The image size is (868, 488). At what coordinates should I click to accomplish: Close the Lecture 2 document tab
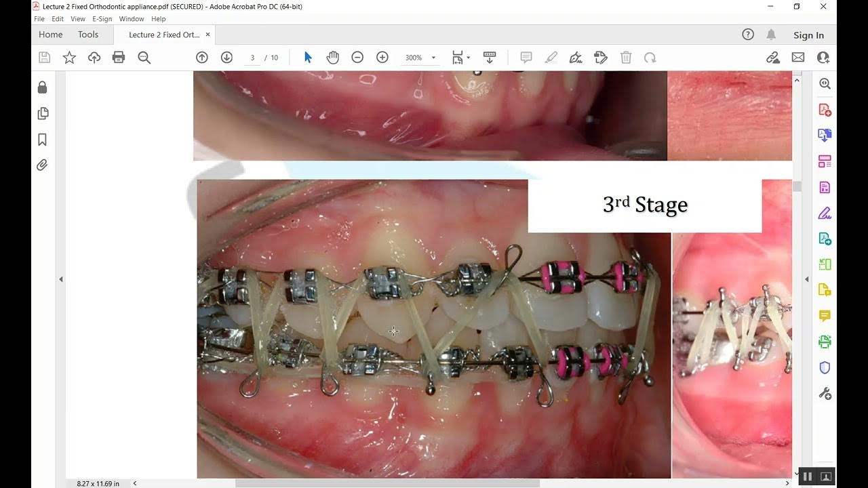[208, 35]
